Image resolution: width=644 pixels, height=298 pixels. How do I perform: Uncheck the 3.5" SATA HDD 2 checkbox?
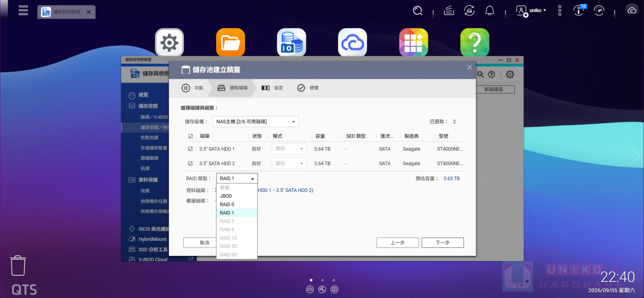click(190, 164)
